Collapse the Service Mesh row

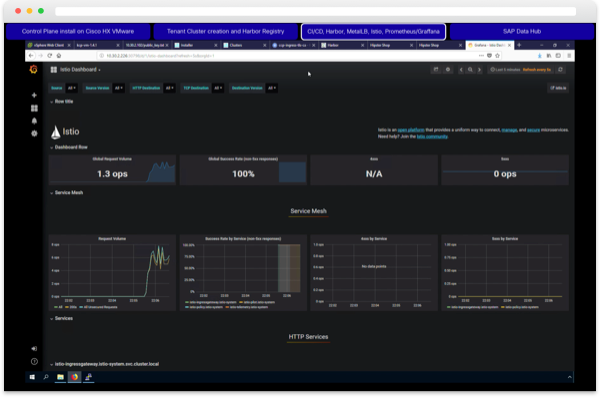pyautogui.click(x=66, y=193)
